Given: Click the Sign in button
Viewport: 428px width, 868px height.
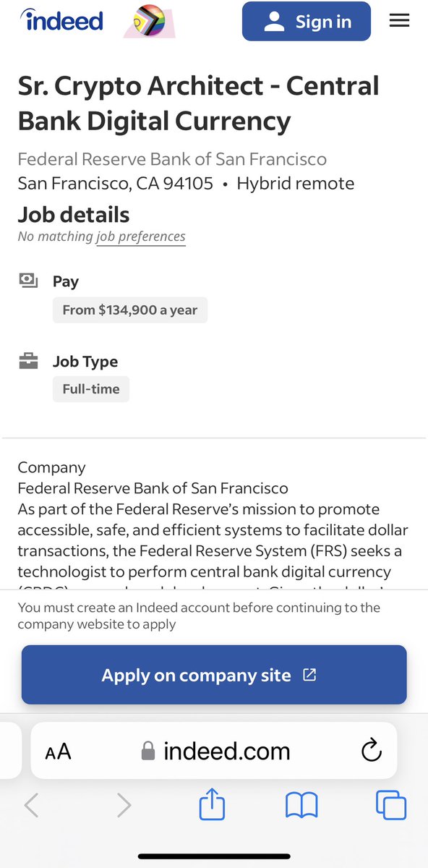Looking at the screenshot, I should [x=307, y=22].
